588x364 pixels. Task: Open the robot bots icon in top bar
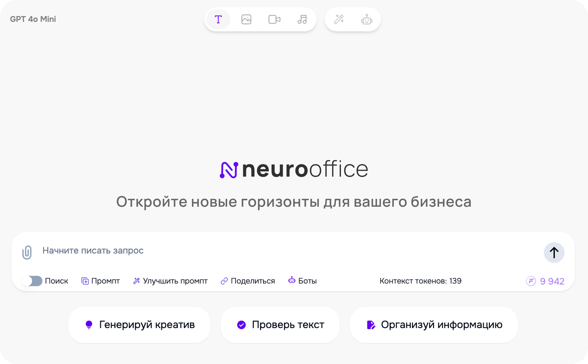click(367, 20)
